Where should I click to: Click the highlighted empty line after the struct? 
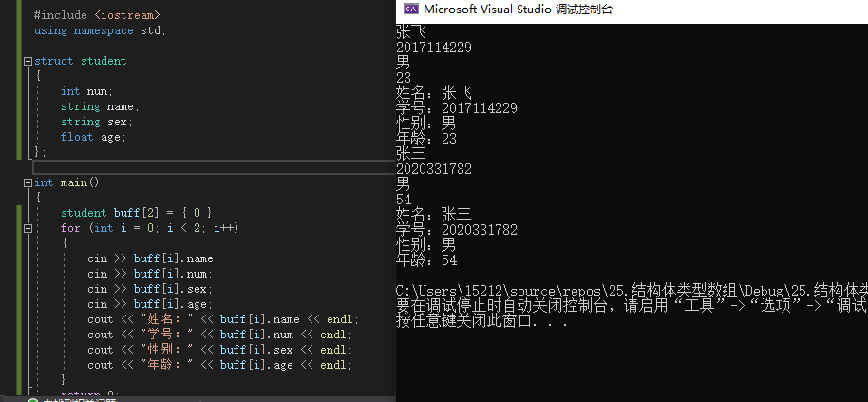pyautogui.click(x=214, y=167)
